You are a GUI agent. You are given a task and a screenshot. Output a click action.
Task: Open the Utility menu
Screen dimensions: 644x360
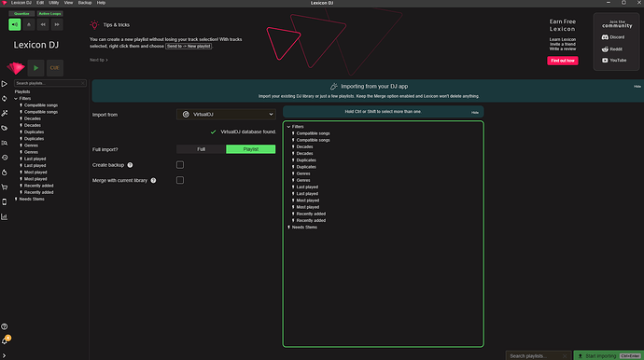pyautogui.click(x=54, y=3)
